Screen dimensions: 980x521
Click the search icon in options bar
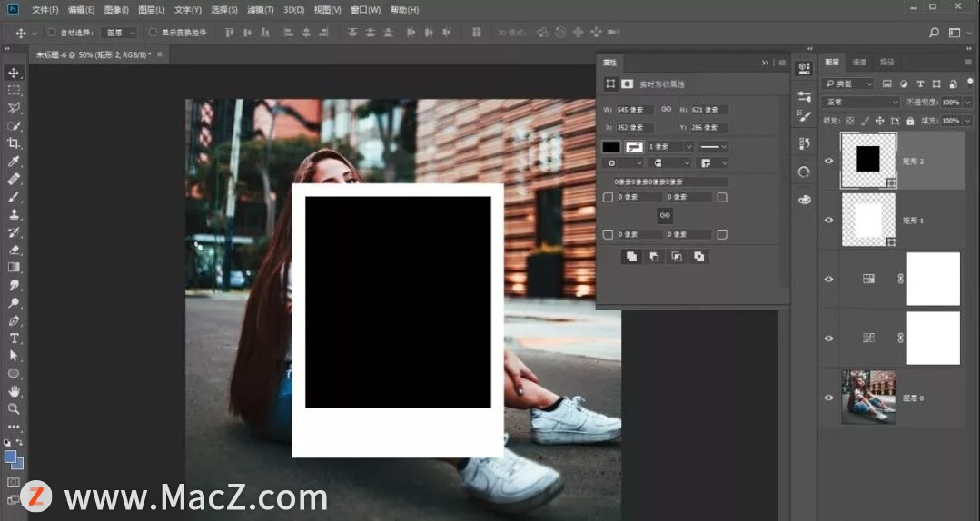(x=934, y=33)
